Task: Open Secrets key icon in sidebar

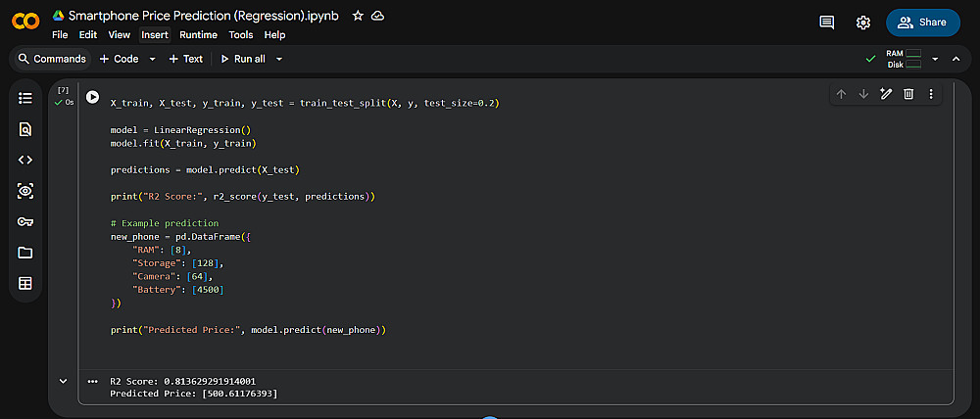Action: 25,221
